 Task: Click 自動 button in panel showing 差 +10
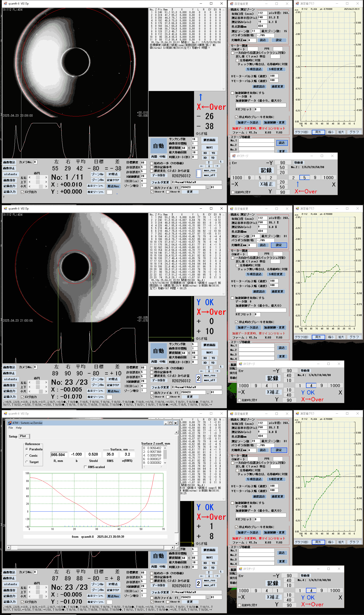pyautogui.click(x=158, y=351)
